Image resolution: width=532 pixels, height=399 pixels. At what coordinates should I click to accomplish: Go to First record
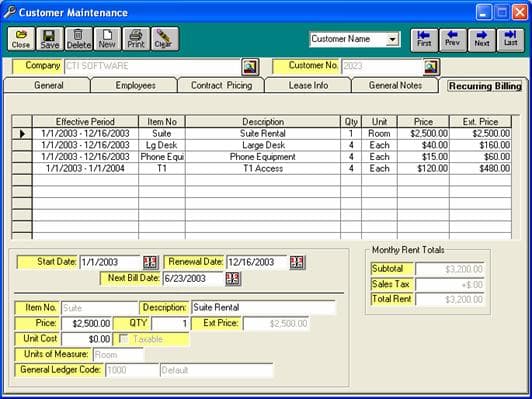(424, 40)
